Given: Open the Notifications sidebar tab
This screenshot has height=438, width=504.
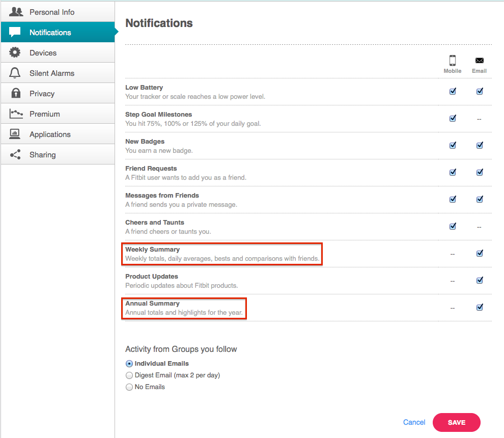Looking at the screenshot, I should [50, 32].
